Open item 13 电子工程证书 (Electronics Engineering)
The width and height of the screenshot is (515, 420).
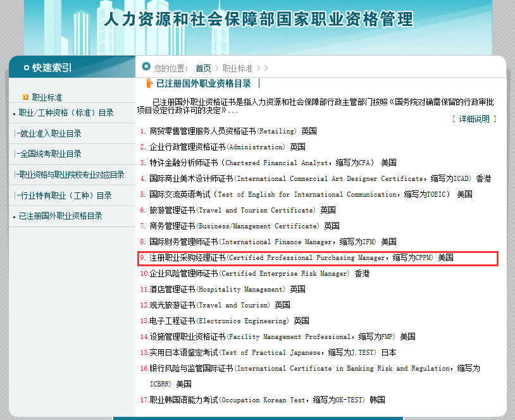pyautogui.click(x=229, y=321)
